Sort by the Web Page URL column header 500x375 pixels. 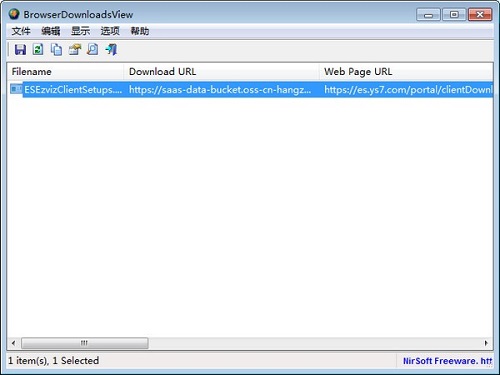406,71
